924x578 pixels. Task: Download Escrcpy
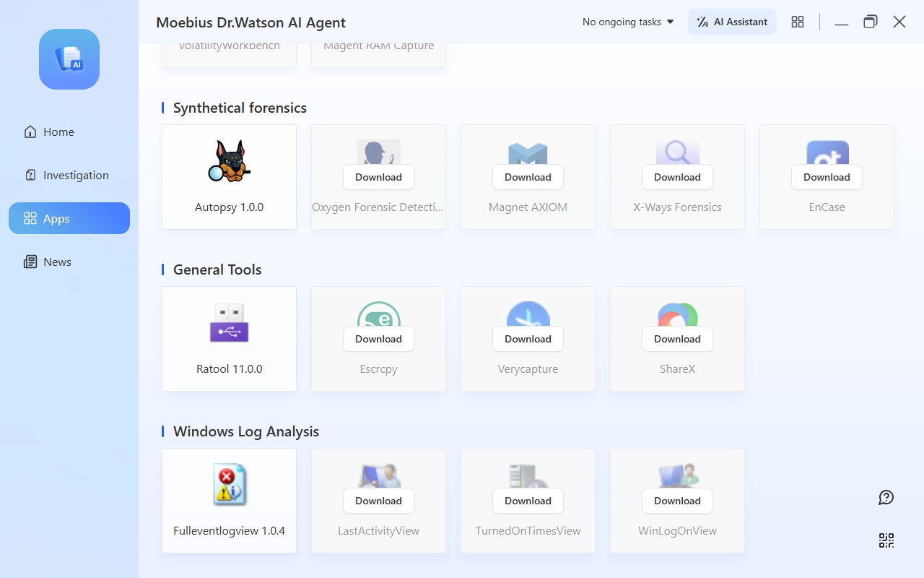pos(378,339)
